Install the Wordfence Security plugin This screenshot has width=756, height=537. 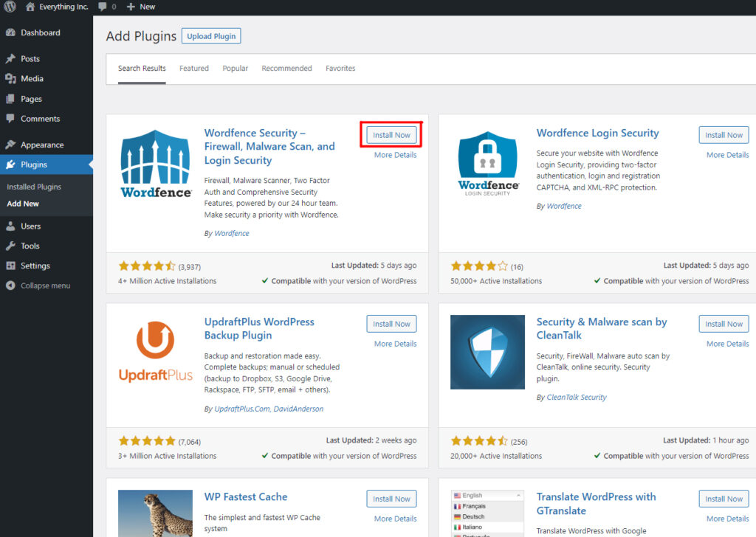click(391, 136)
